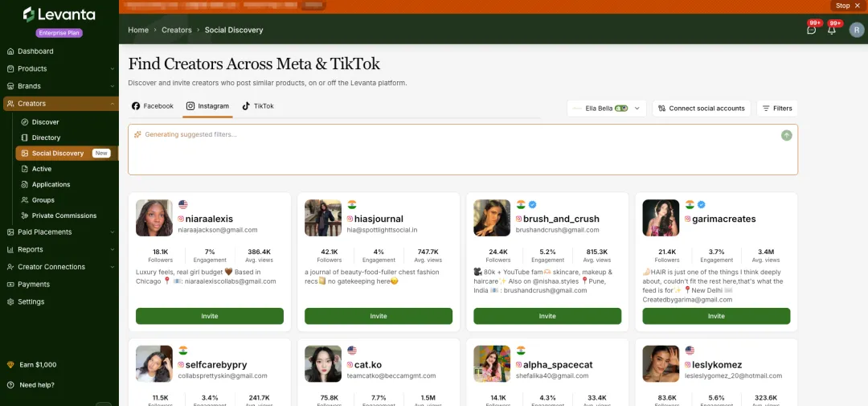Invite niaraalexis

[210, 316]
